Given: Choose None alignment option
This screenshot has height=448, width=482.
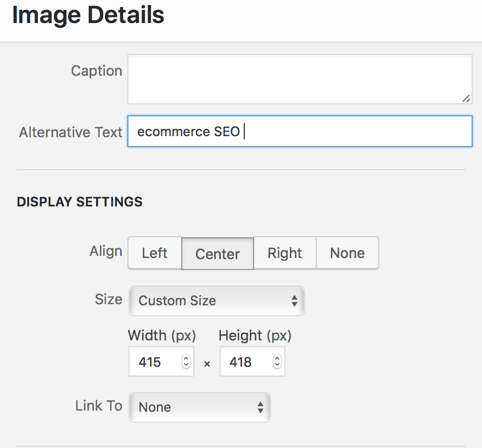Looking at the screenshot, I should 348,253.
